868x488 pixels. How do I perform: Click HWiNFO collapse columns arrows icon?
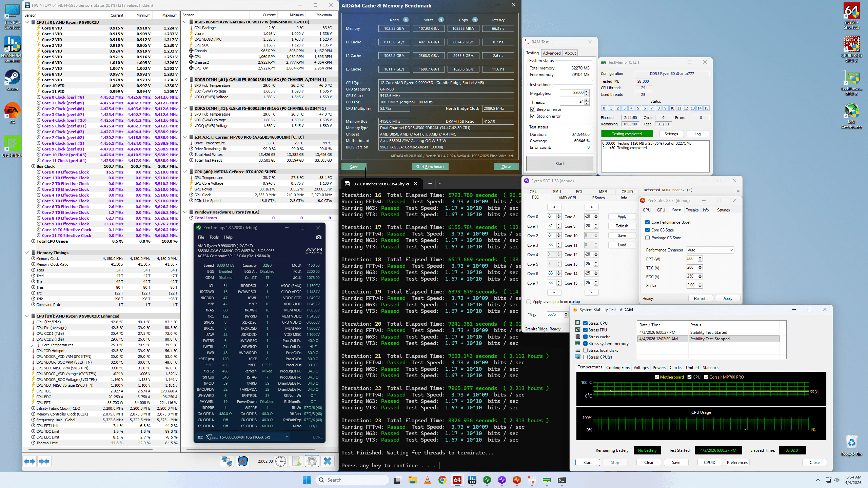(44, 461)
